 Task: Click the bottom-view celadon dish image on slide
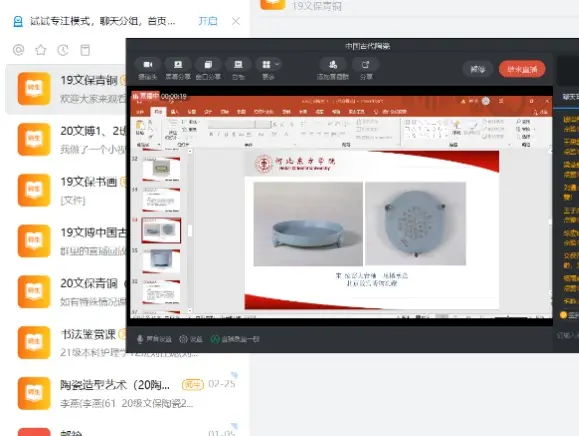tap(415, 224)
